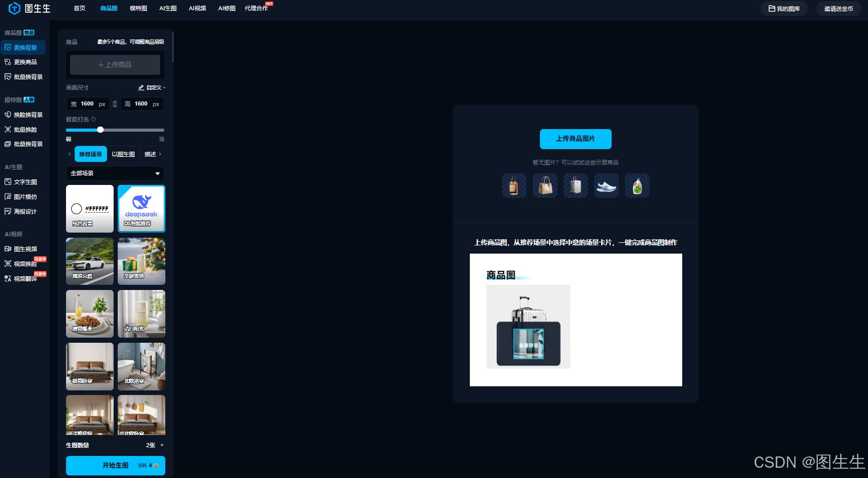This screenshot has height=478, width=868.
Task: Switch to the 以图生图 tab
Action: pos(123,154)
